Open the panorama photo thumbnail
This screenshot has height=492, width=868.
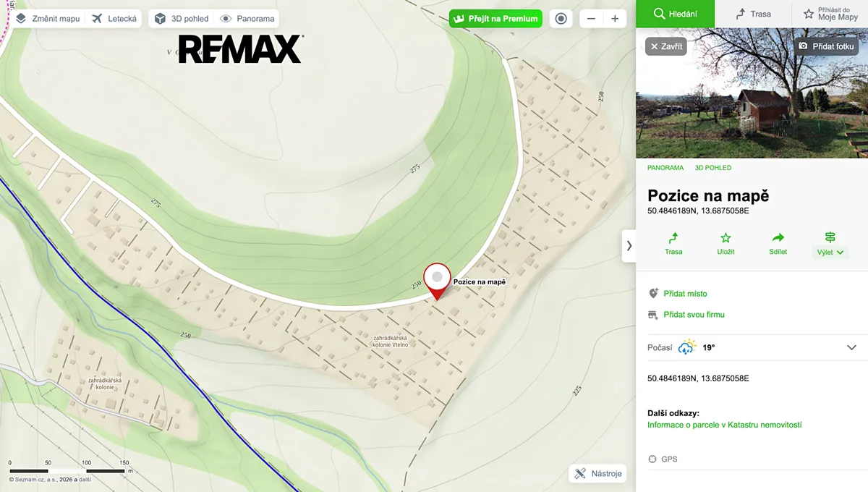coord(752,93)
